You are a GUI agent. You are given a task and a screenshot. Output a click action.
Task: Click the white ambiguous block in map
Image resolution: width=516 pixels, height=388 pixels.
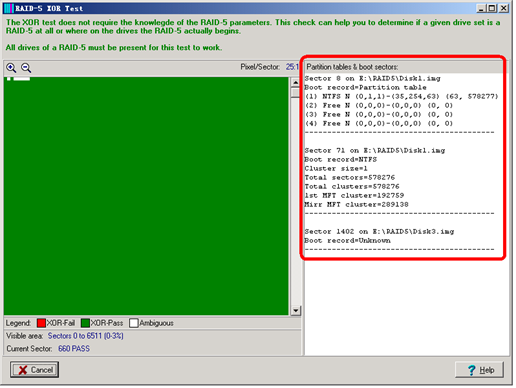(22, 79)
